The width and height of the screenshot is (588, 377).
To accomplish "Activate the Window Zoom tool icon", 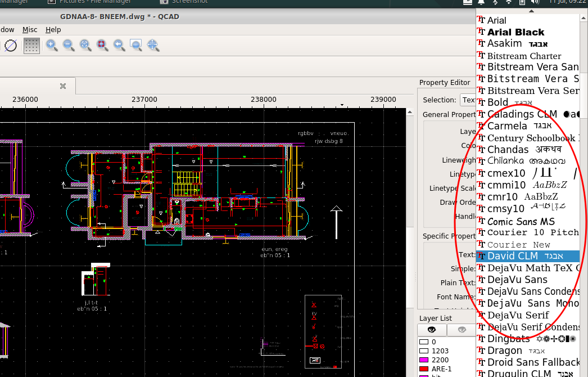I will coord(135,46).
